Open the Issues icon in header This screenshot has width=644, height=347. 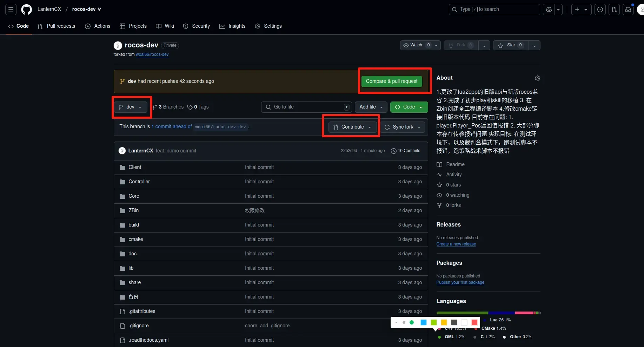pyautogui.click(x=600, y=9)
